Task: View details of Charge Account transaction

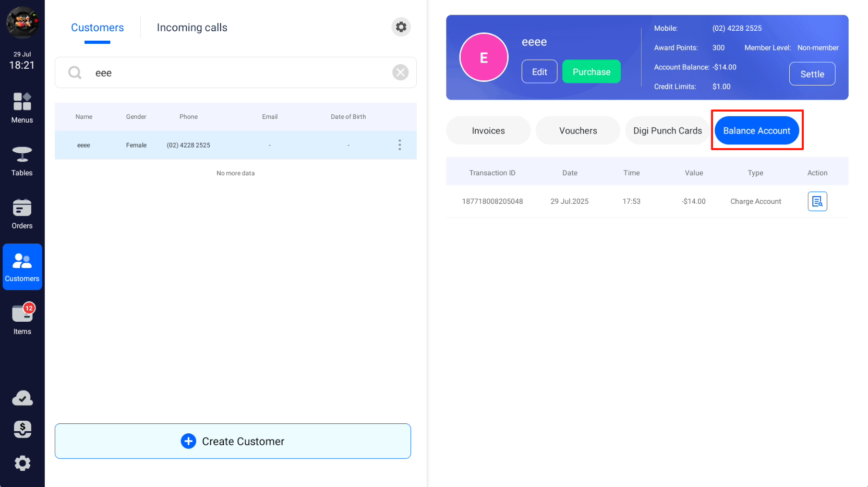Action: pos(817,201)
